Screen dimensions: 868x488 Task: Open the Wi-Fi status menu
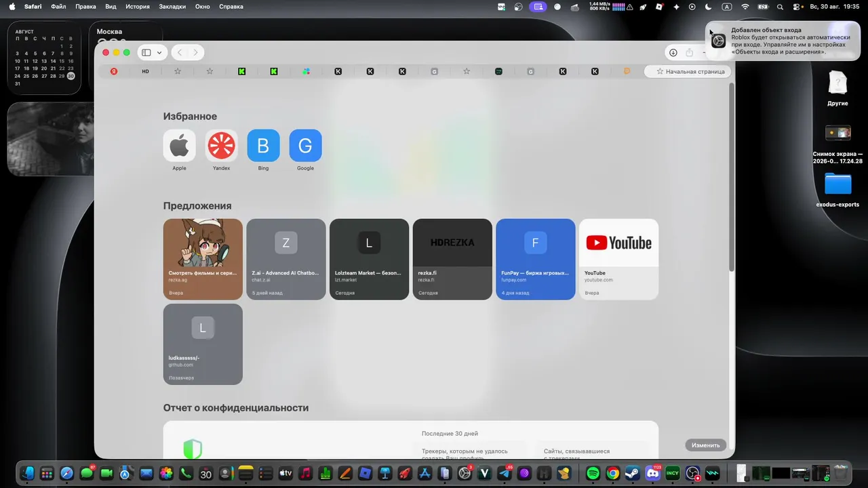pos(745,7)
